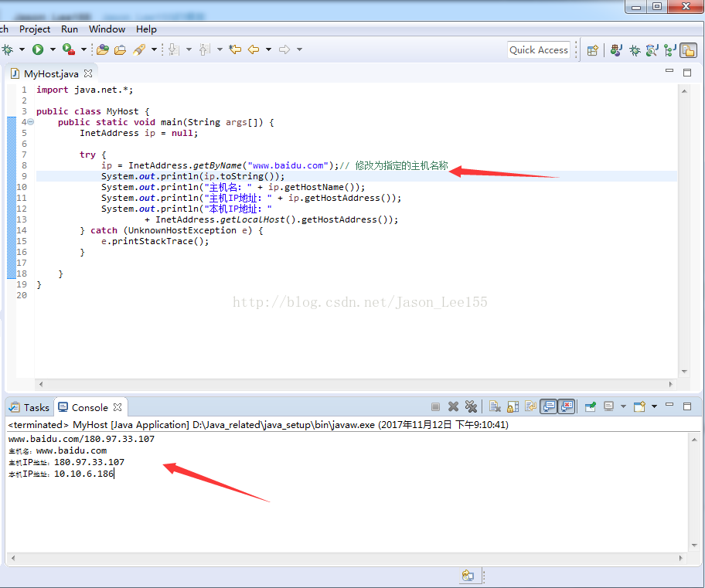
Task: Click the status bar icon at window bottom
Action: 468,576
